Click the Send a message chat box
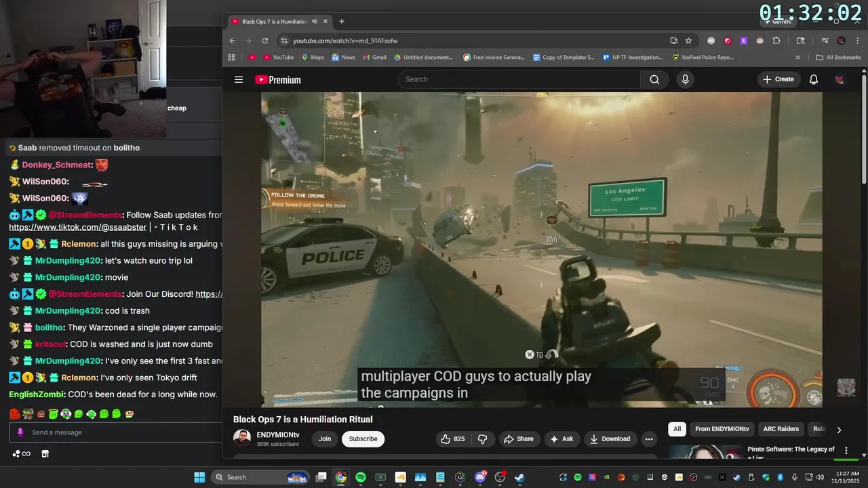Image resolution: width=868 pixels, height=488 pixels. tap(115, 432)
